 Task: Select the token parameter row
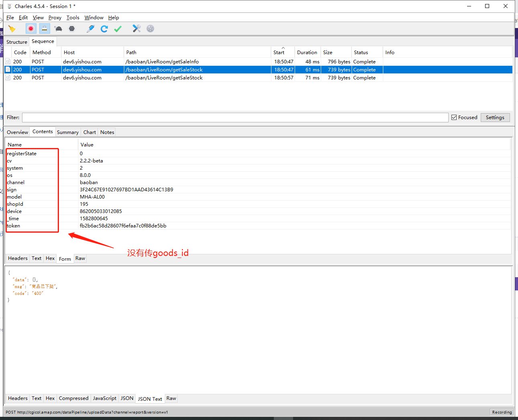point(258,226)
